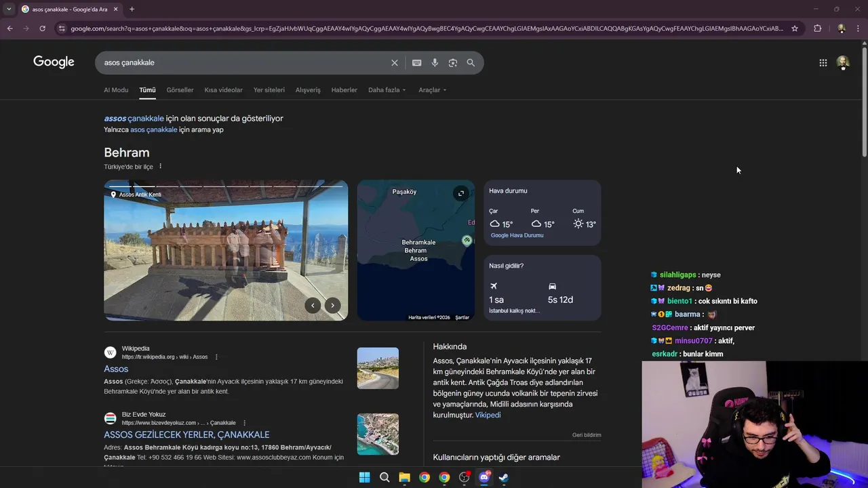Open the on-screen keyboard icon in search bar
Viewport: 868px width, 488px height.
(x=416, y=62)
